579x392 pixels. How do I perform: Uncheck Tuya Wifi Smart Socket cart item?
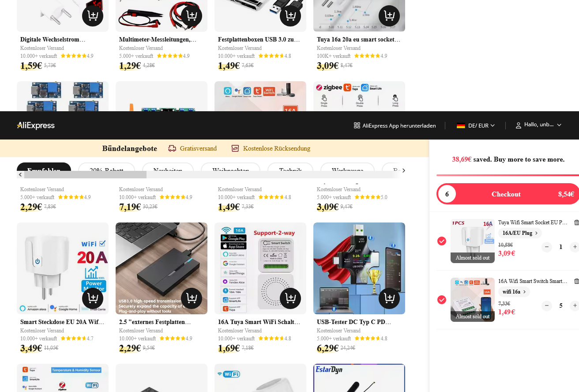pyautogui.click(x=442, y=241)
